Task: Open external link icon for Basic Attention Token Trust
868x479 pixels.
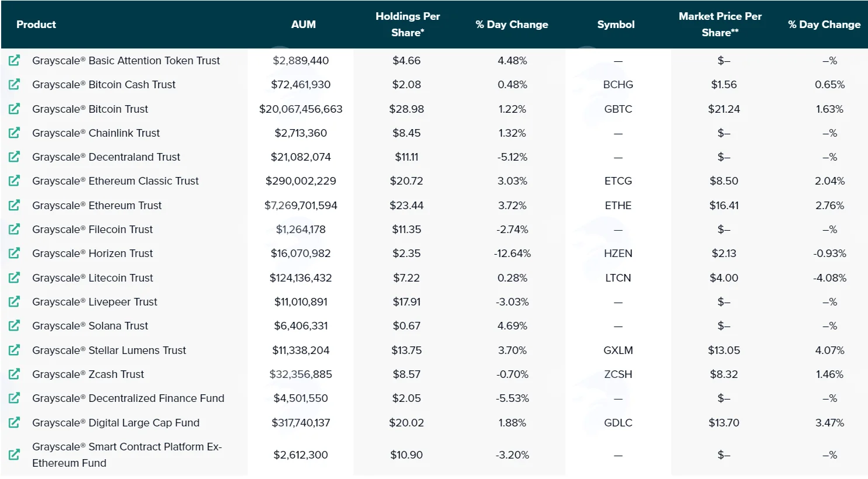Action: click(15, 60)
